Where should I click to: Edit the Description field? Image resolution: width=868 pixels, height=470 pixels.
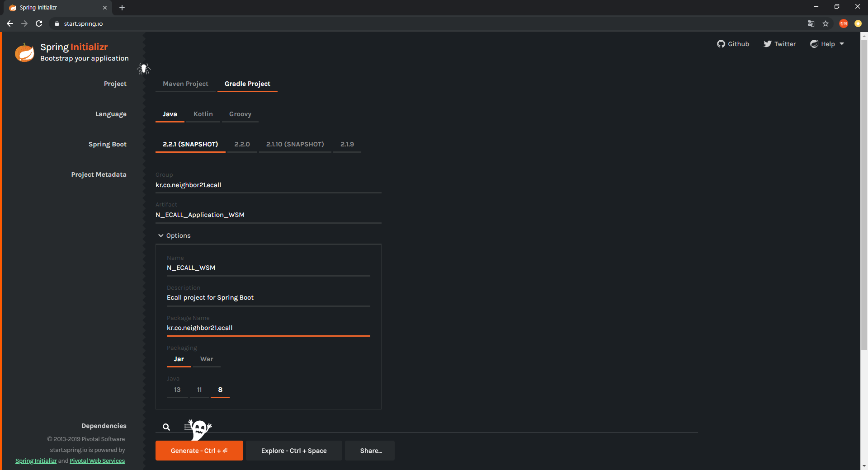click(269, 297)
